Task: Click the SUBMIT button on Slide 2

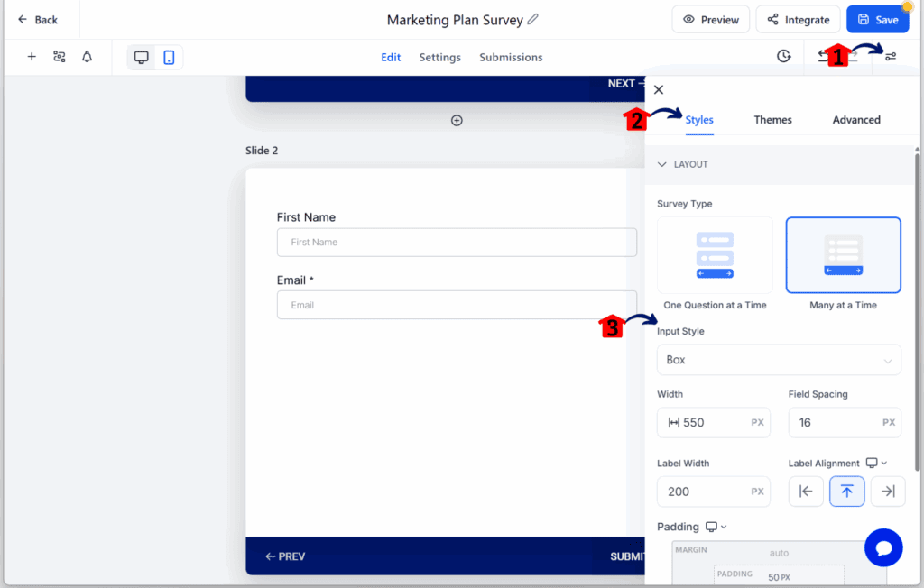Action: [628, 556]
